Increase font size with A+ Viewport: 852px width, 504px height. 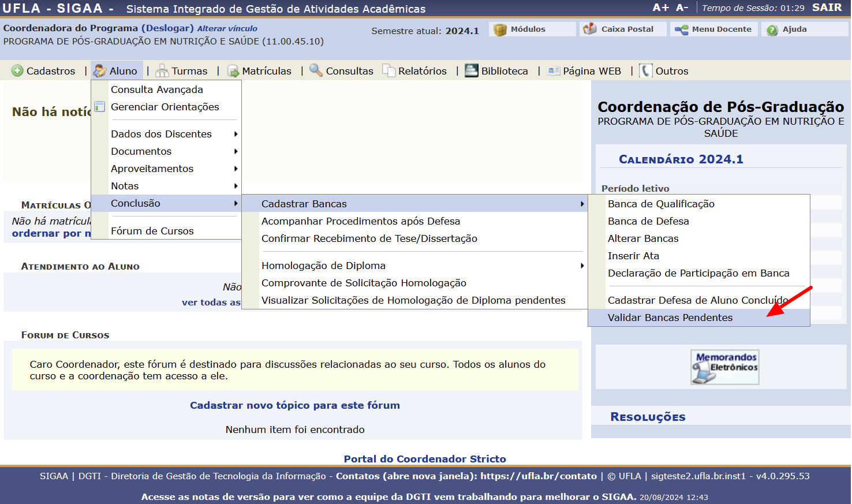pos(660,8)
